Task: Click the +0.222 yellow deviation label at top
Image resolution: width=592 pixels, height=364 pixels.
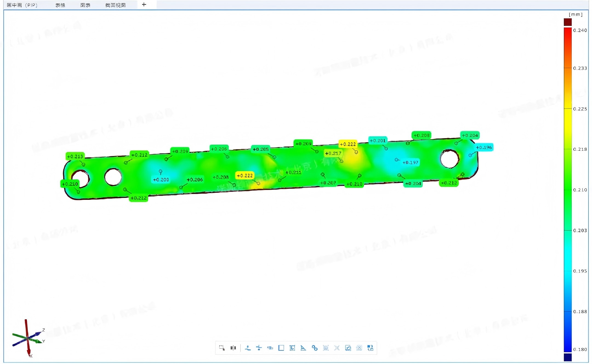Action: click(348, 144)
